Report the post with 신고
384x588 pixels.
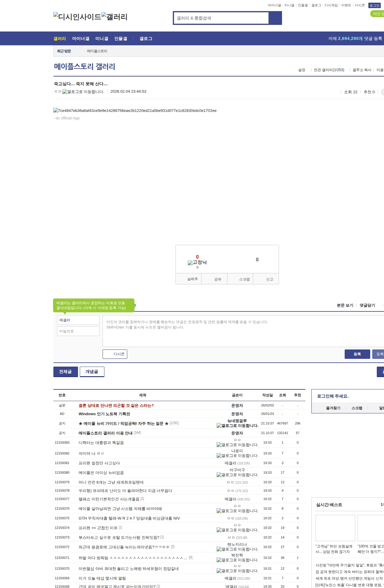pyautogui.click(x=266, y=279)
